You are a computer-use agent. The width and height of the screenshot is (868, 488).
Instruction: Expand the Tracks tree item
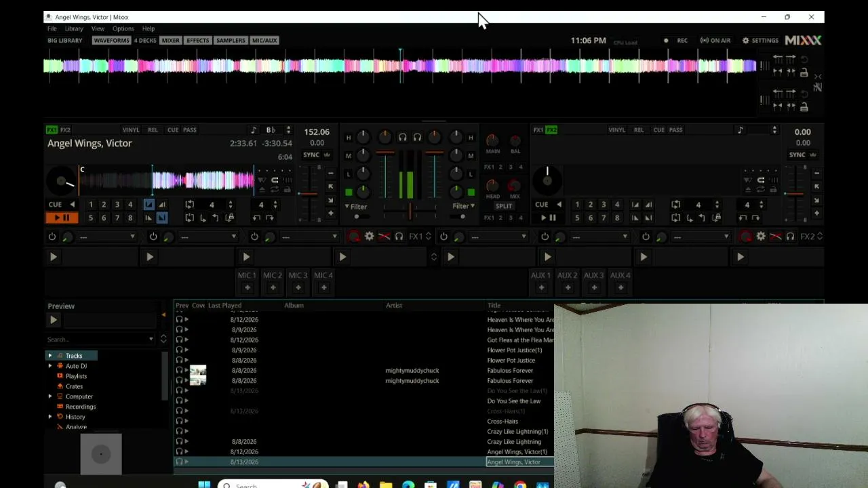50,356
